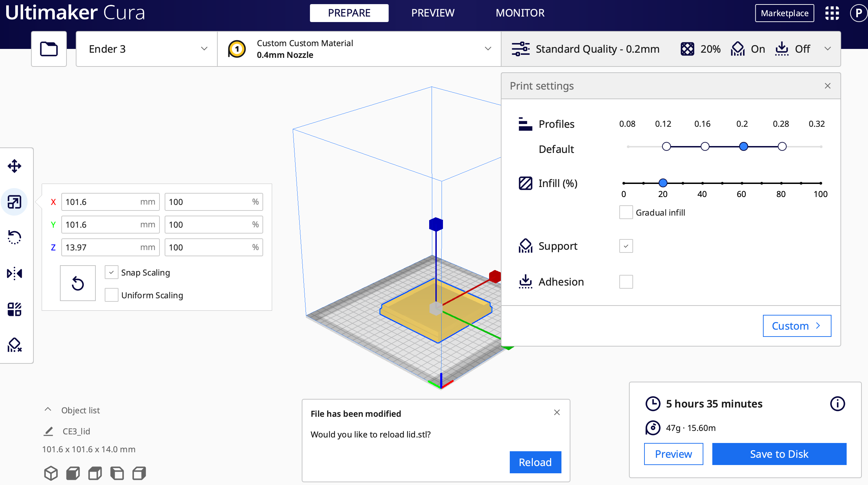Collapse the Object list expander
868x485 pixels.
click(x=48, y=410)
